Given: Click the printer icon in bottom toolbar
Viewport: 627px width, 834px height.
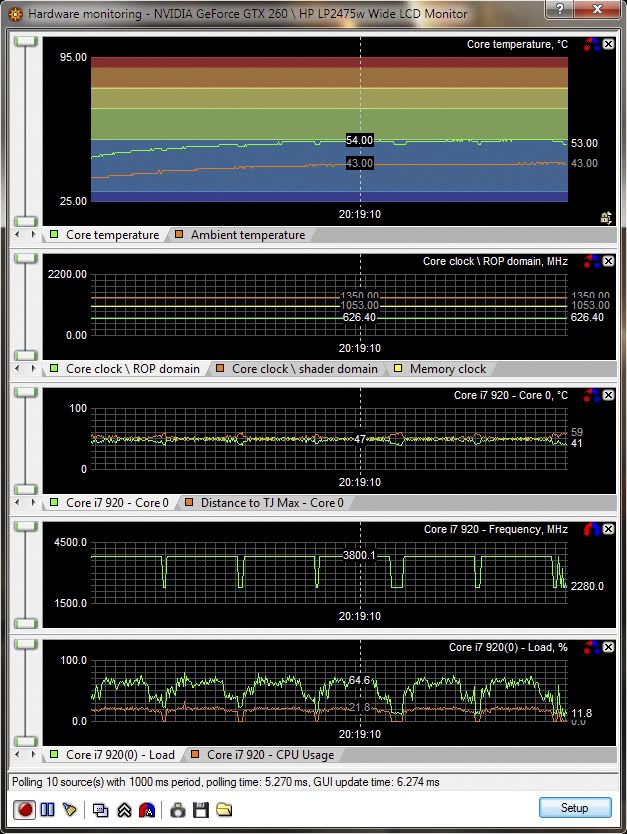Looking at the screenshot, I should click(x=177, y=808).
